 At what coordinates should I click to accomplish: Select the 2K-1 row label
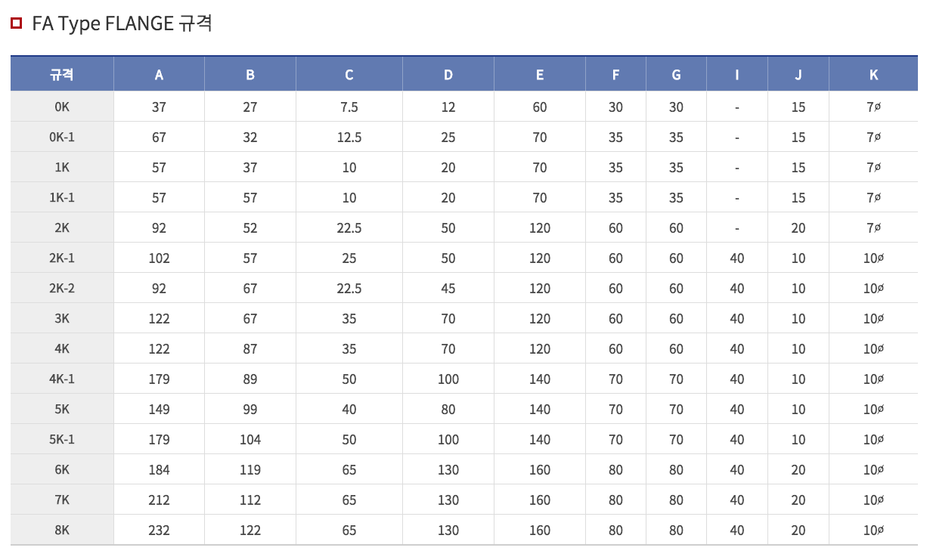click(x=62, y=258)
